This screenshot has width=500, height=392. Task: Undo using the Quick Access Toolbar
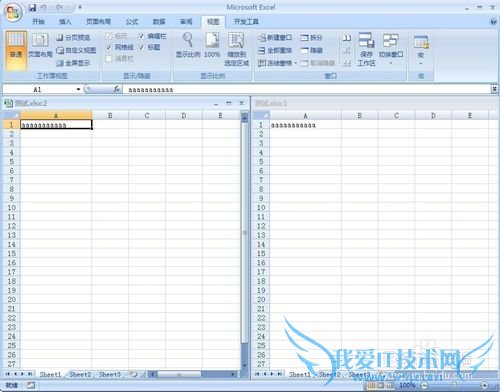(44, 7)
